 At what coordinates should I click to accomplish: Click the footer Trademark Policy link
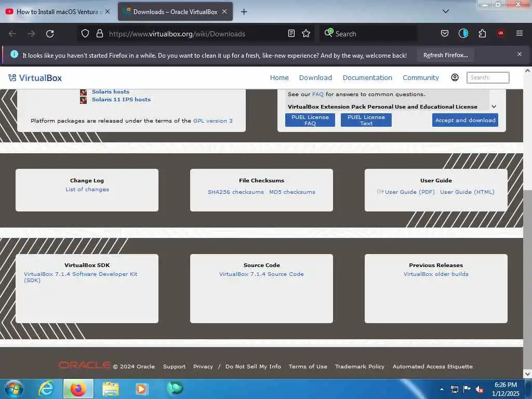point(360,366)
